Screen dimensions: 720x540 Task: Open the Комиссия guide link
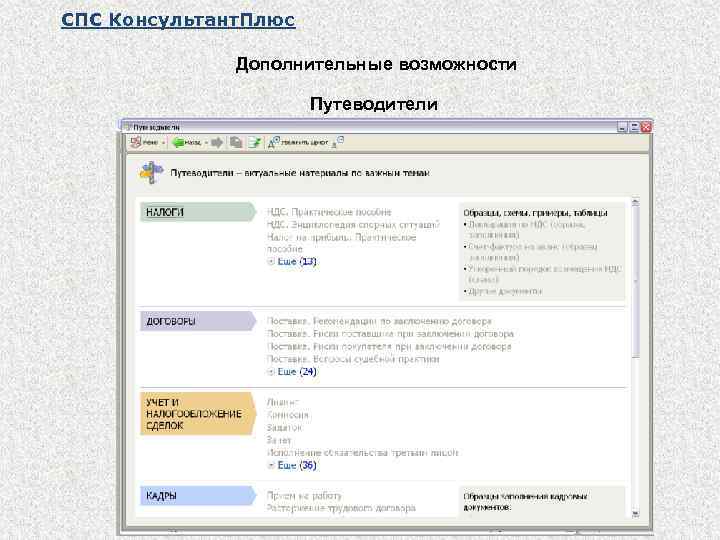(287, 415)
